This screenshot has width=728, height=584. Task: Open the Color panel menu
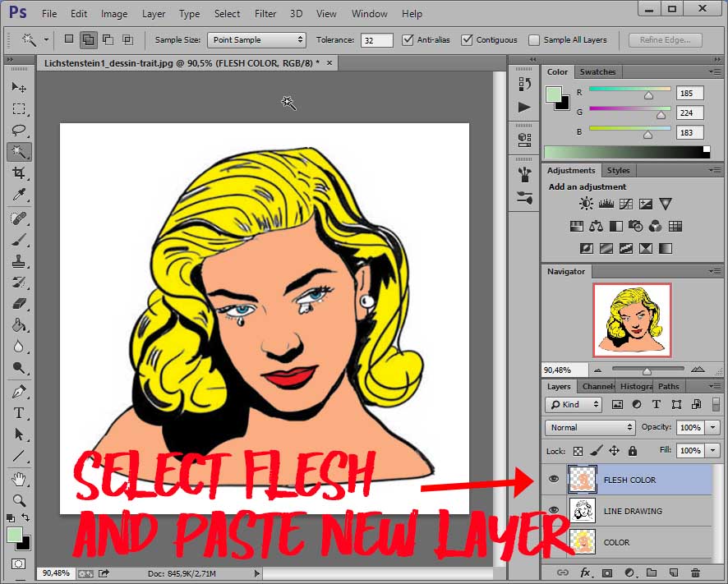click(715, 72)
